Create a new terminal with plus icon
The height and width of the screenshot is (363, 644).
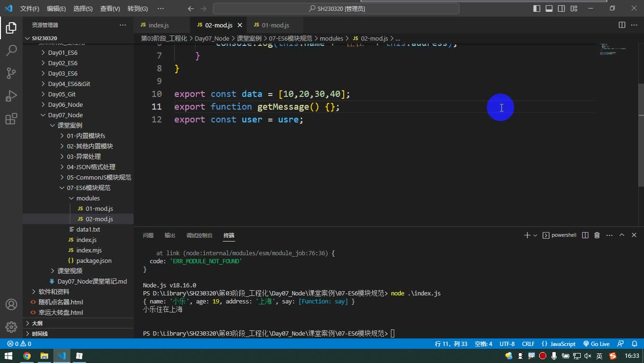tap(527, 235)
